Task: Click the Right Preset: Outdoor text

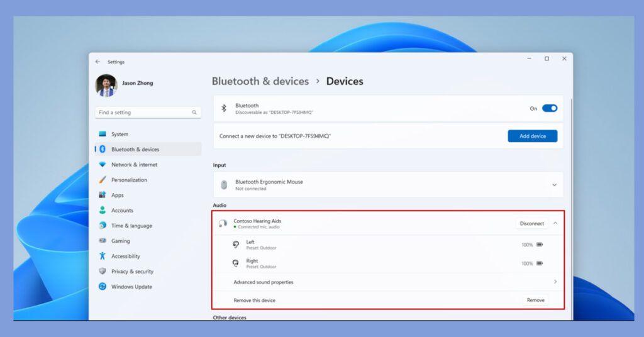Action: 261,267
